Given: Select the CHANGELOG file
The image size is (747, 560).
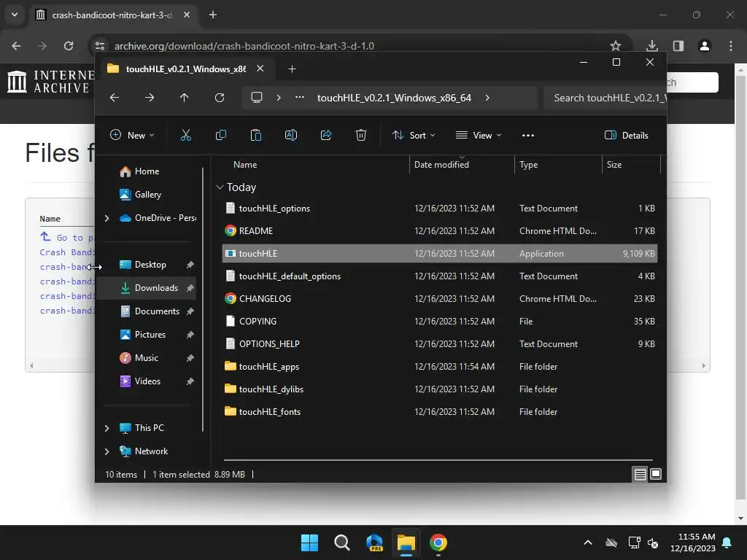Looking at the screenshot, I should click(x=440, y=298).
